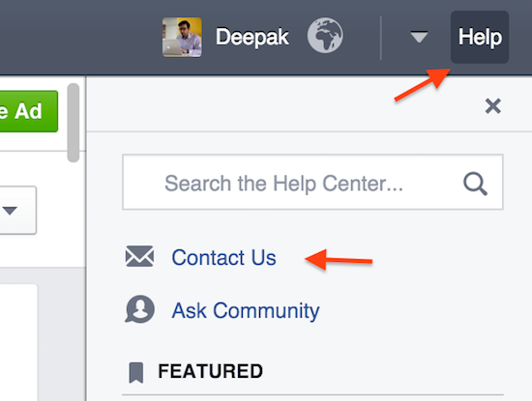This screenshot has width=532, height=401.
Task: Open the dropdown box below the Ad button
Action: coord(18,210)
